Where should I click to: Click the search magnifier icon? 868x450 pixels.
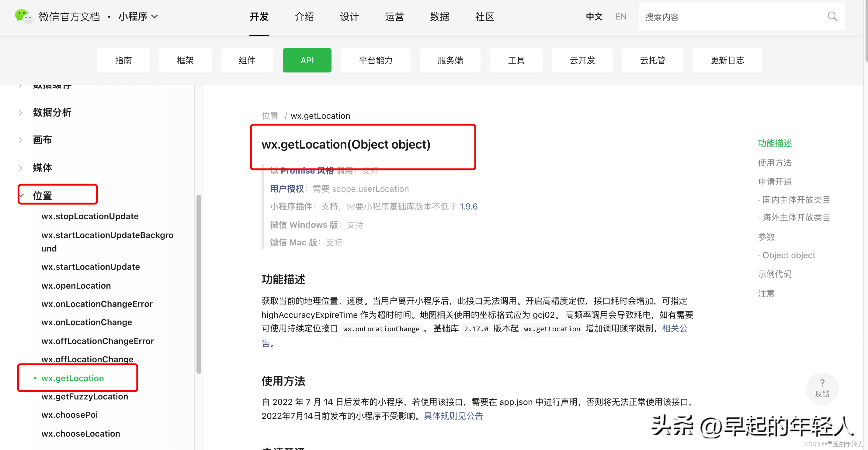coord(832,16)
